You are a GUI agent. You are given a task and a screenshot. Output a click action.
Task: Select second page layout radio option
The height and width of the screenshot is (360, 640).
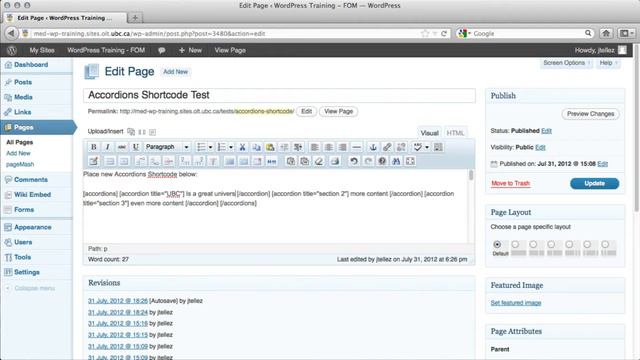[515, 244]
